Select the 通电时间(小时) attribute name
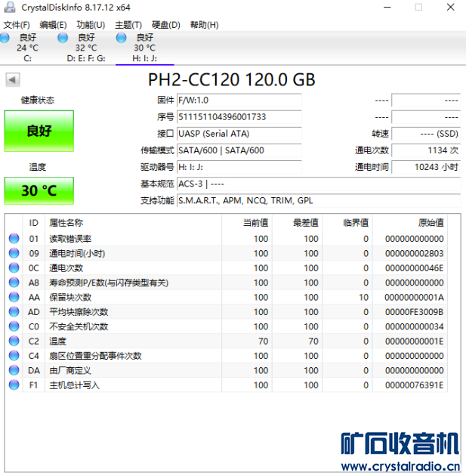466x476 pixels. pos(77,253)
